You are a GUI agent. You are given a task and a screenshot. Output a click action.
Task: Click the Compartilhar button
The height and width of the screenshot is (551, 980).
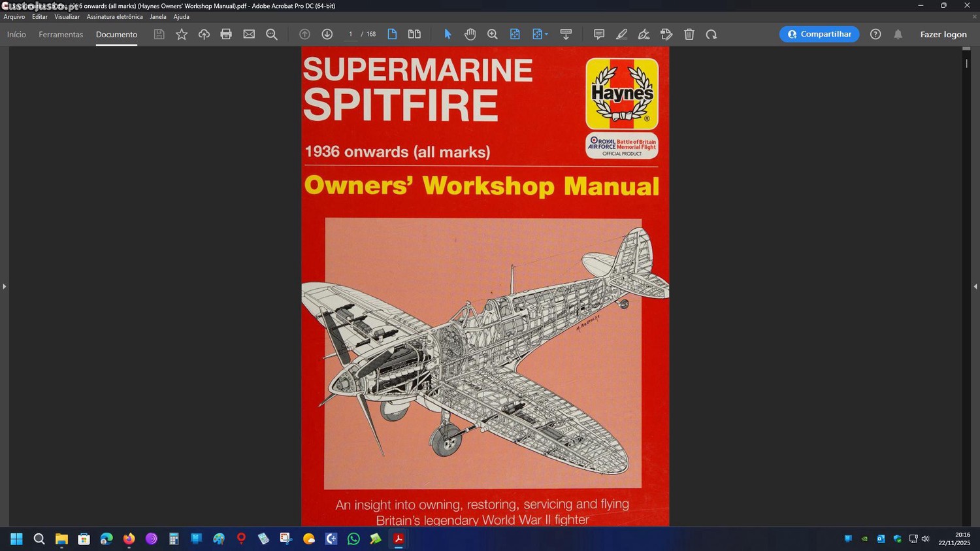pos(819,34)
